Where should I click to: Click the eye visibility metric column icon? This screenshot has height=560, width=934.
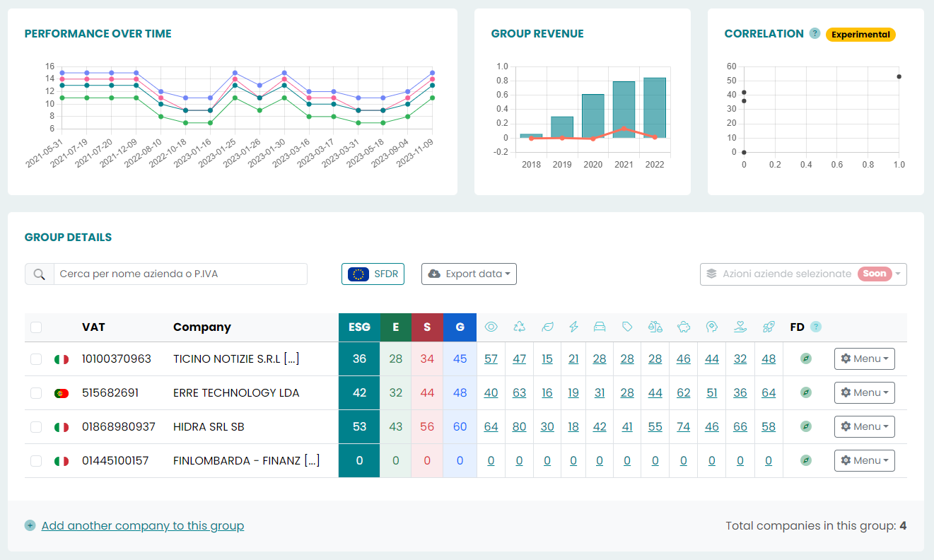tap(491, 327)
